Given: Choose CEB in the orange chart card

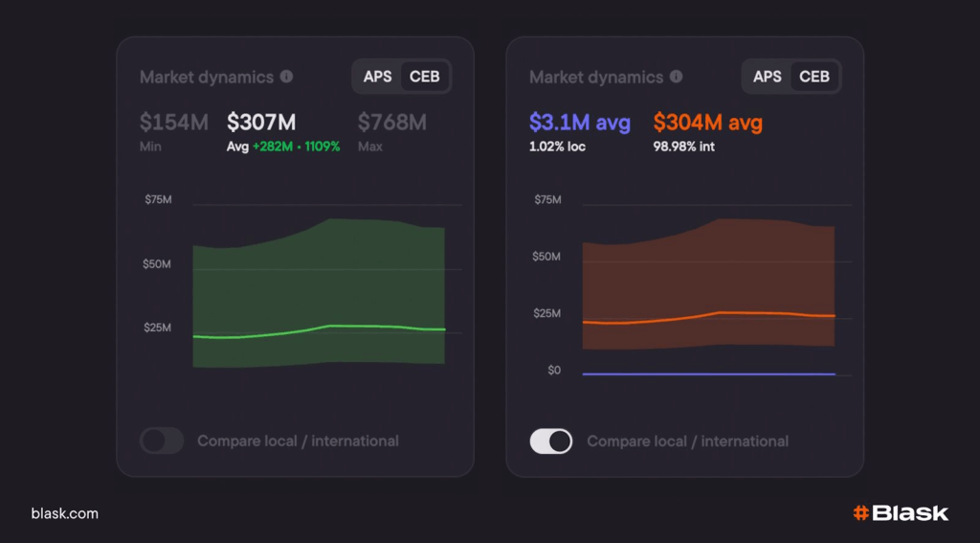Looking at the screenshot, I should (813, 77).
